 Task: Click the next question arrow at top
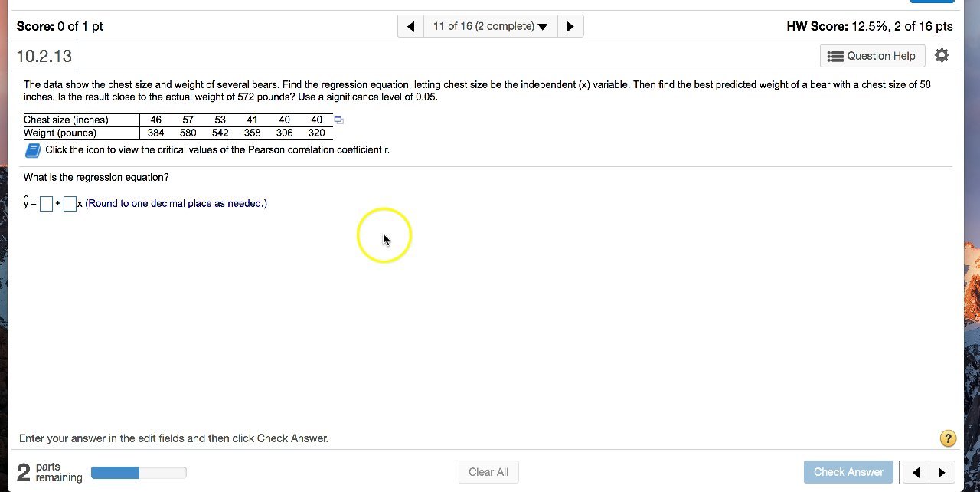[x=570, y=25]
